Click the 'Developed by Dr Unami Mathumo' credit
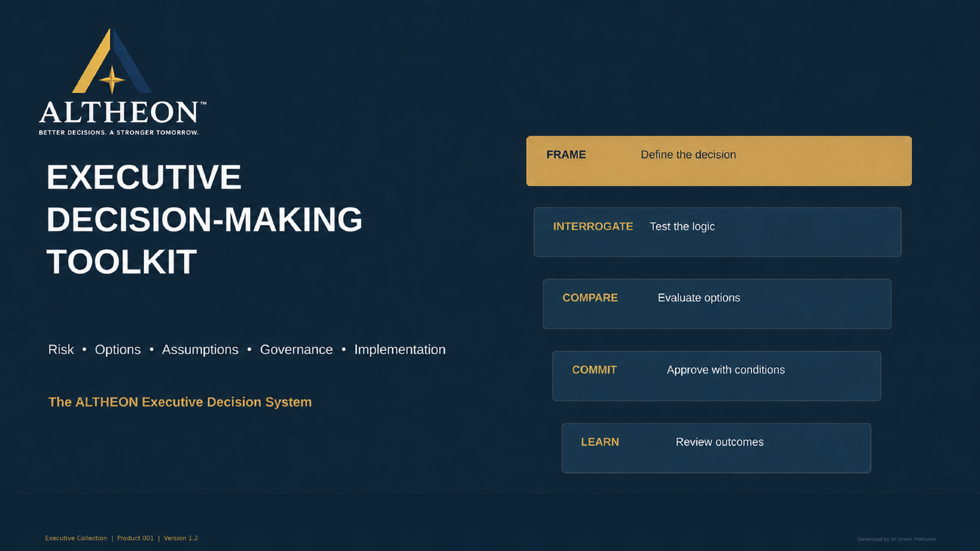Screen dimensions: 980x551 click(897, 539)
